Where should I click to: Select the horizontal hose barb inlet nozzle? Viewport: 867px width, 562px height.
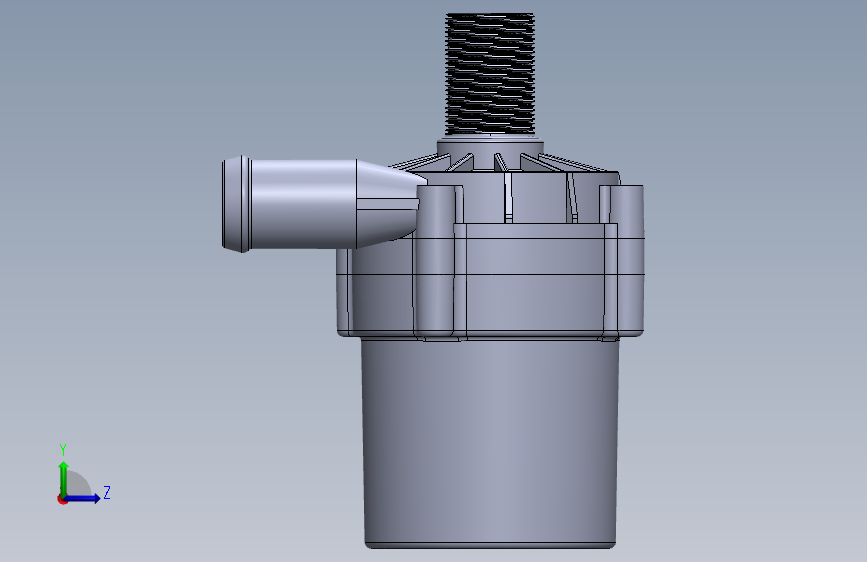324,204
